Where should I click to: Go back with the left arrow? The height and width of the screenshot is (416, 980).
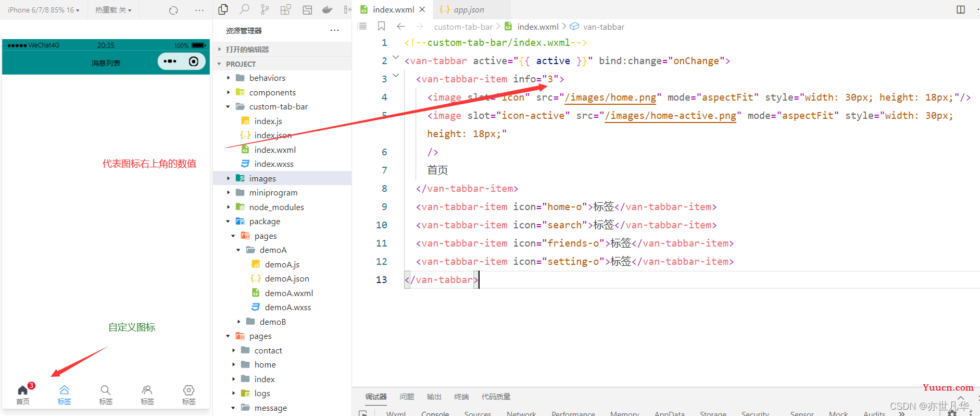point(400,26)
